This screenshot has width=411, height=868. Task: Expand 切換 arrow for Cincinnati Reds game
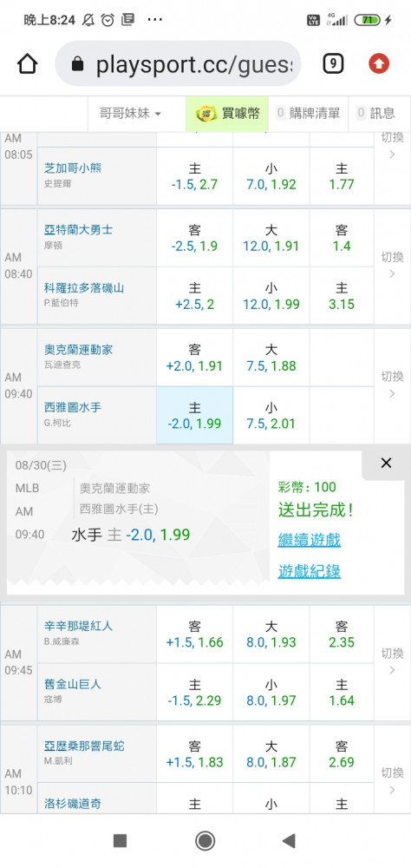click(392, 662)
